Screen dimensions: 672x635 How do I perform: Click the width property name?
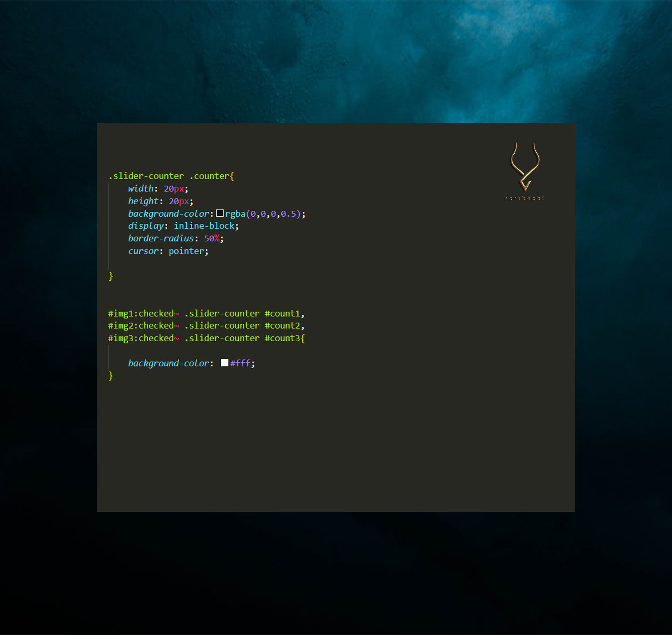coord(141,189)
